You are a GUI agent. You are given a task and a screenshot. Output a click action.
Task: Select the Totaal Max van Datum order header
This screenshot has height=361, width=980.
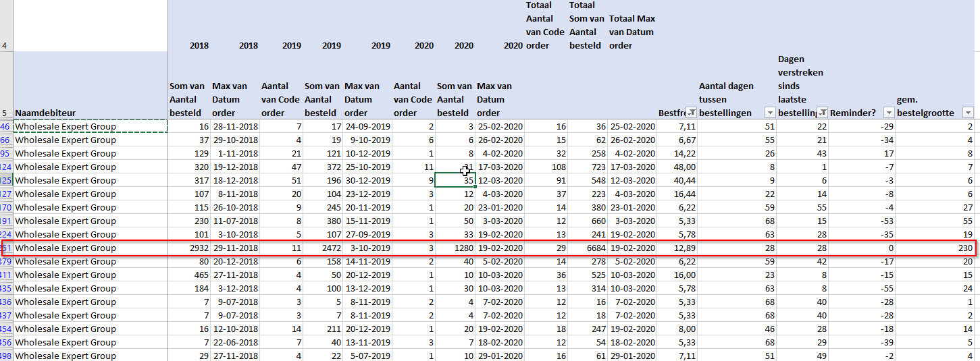631,32
